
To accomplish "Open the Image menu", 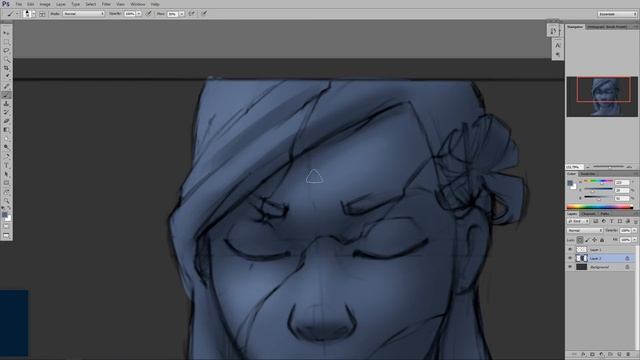I will pos(45,4).
